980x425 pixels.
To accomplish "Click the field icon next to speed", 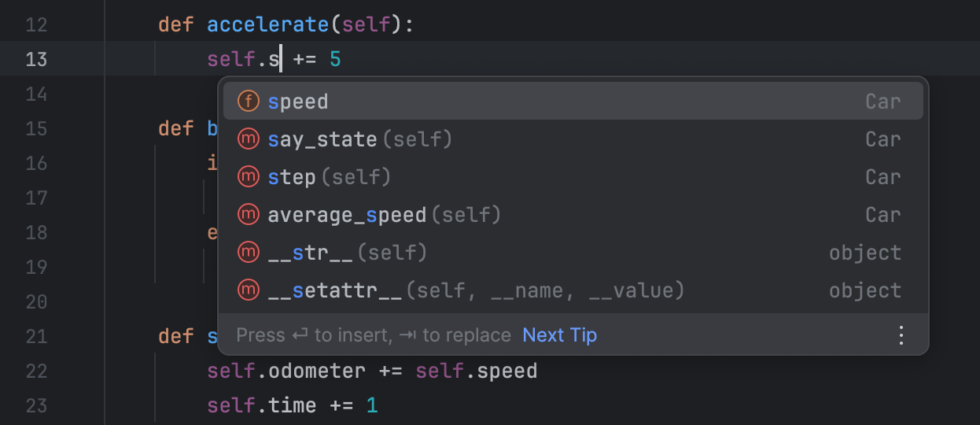I will (x=249, y=102).
